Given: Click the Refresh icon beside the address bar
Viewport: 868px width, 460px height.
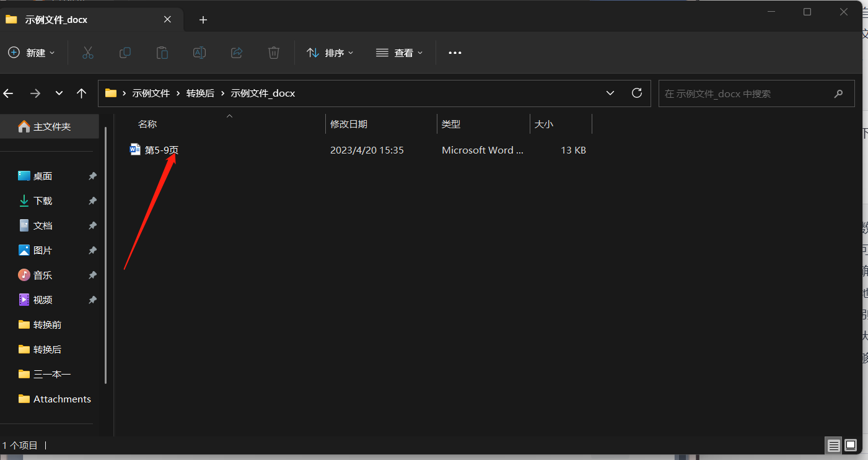Looking at the screenshot, I should 636,93.
